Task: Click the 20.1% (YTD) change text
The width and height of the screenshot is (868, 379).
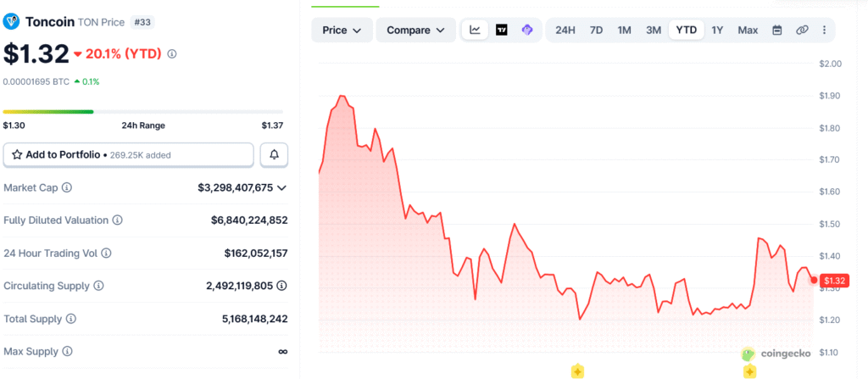Action: click(x=123, y=53)
